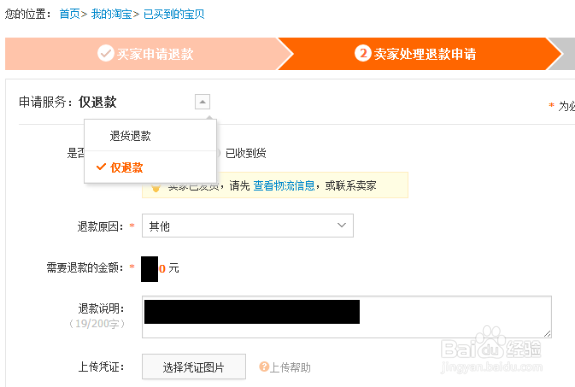The height and width of the screenshot is (387, 575).
Task: Click the refund amount input field
Action: 154,269
